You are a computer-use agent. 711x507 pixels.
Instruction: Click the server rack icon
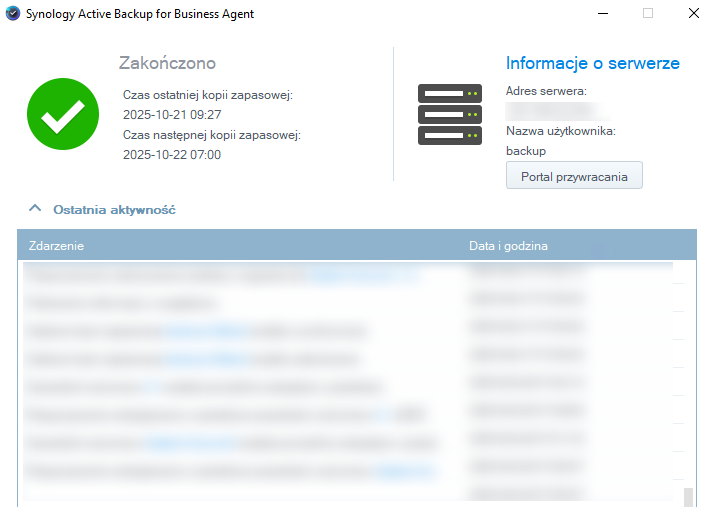click(449, 115)
